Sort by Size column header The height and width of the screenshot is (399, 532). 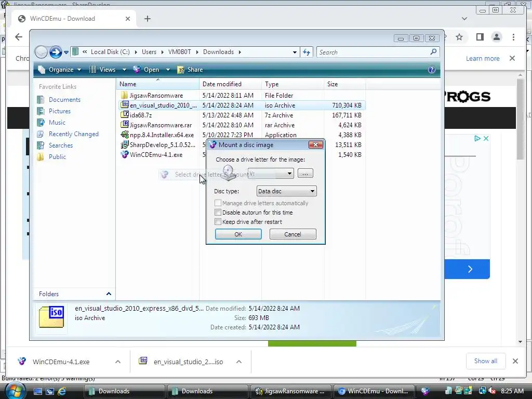pyautogui.click(x=345, y=84)
